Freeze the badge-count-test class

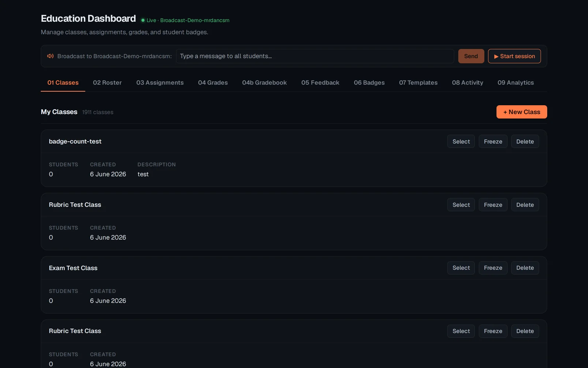(493, 141)
